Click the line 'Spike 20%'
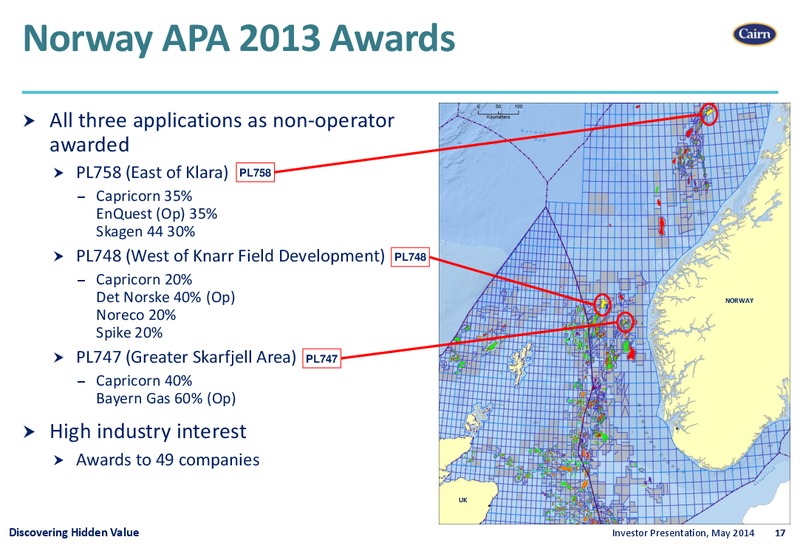Image resolution: width=800 pixels, height=554 pixels. point(129,333)
